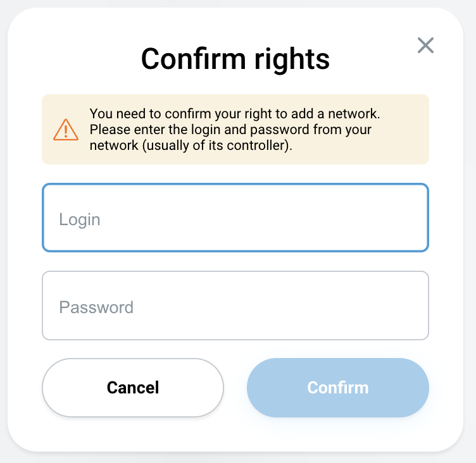The height and width of the screenshot is (463, 476).
Task: Click the Confirm rights heading
Action: point(235,59)
